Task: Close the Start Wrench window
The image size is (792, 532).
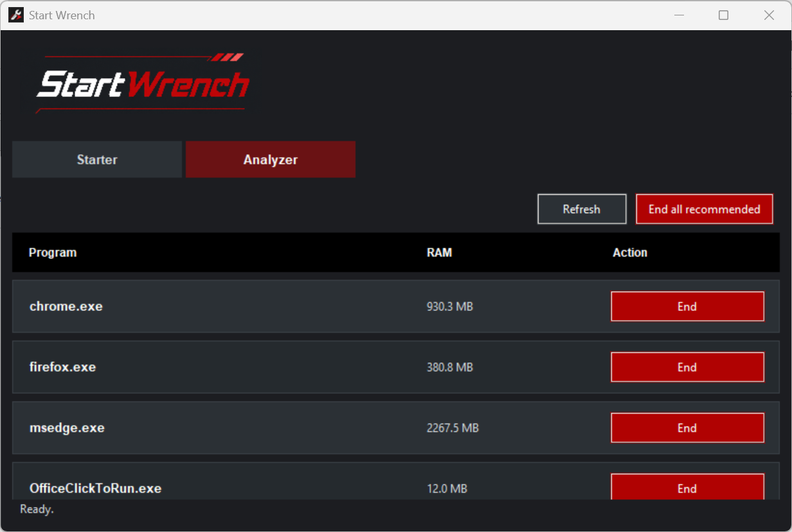Action: coord(769,15)
